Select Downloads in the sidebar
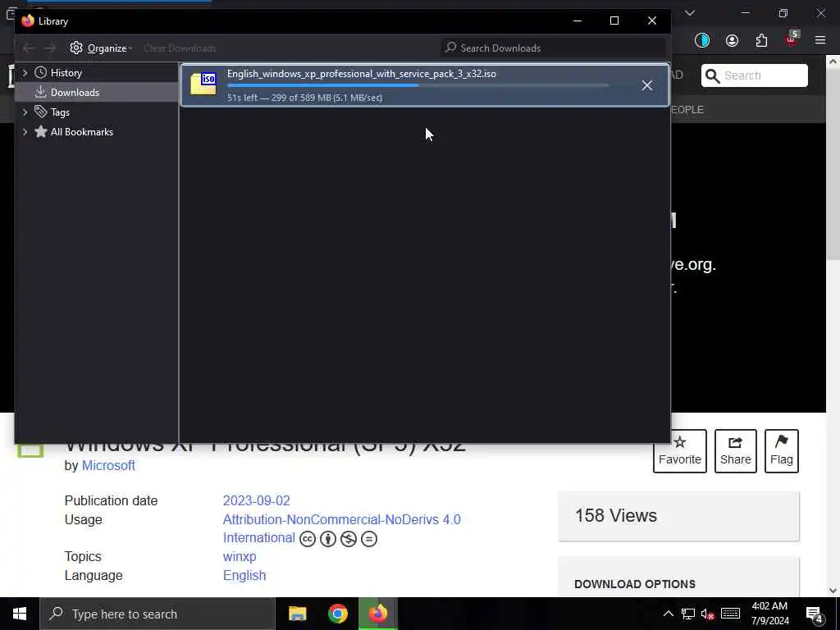Screen dimensions: 840x630 (75, 92)
